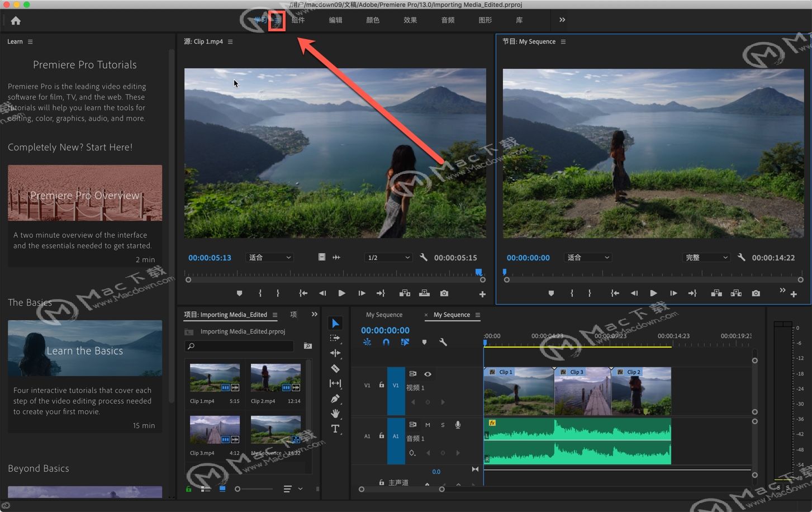812x512 pixels.
Task: Open Source Clip 1.mp4 panel menu
Action: point(230,42)
